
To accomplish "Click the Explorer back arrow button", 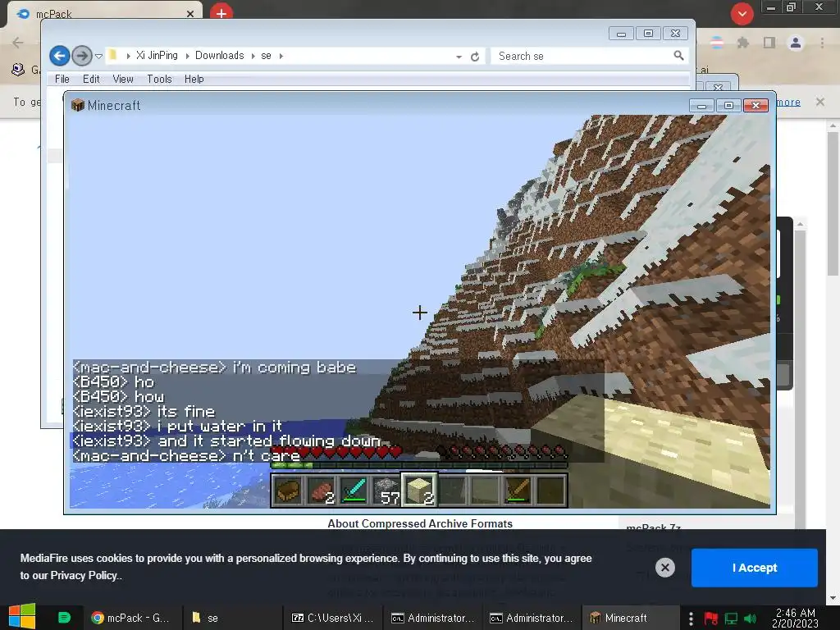I will [x=59, y=56].
